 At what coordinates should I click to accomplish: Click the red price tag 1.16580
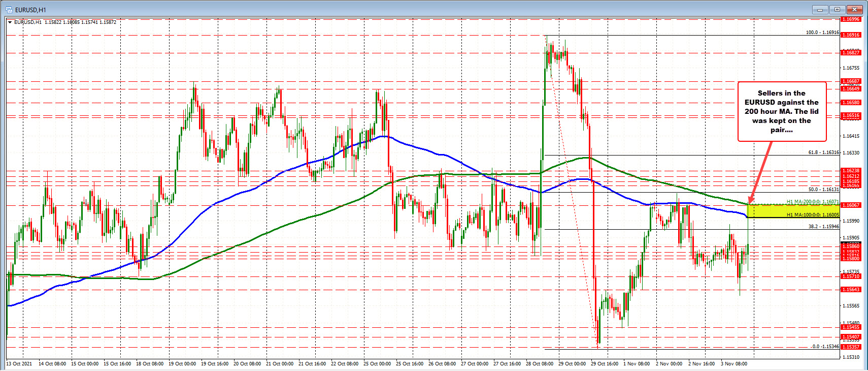851,103
